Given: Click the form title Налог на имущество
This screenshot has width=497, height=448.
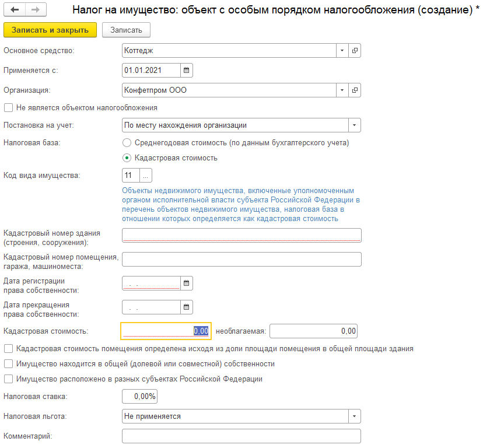Looking at the screenshot, I should [x=276, y=10].
